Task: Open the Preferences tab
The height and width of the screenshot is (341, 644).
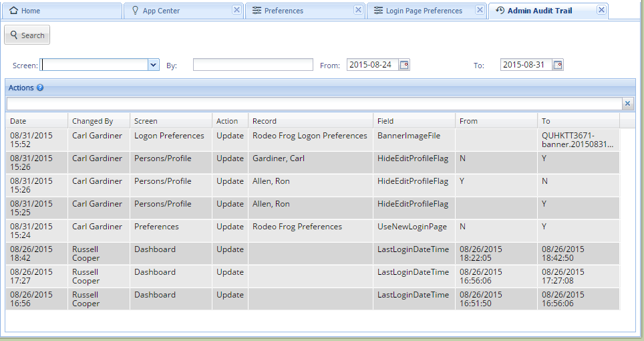Action: pos(305,11)
